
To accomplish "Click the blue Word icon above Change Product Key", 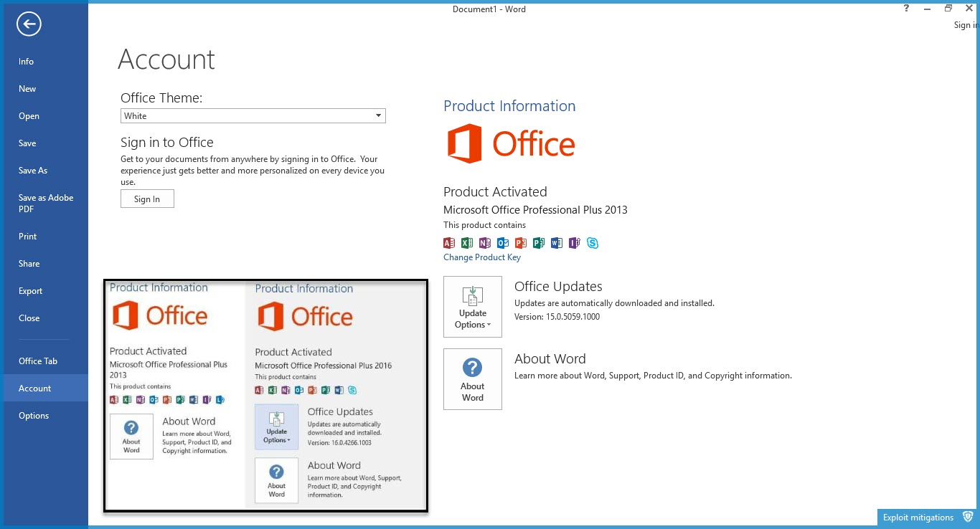I will click(557, 243).
